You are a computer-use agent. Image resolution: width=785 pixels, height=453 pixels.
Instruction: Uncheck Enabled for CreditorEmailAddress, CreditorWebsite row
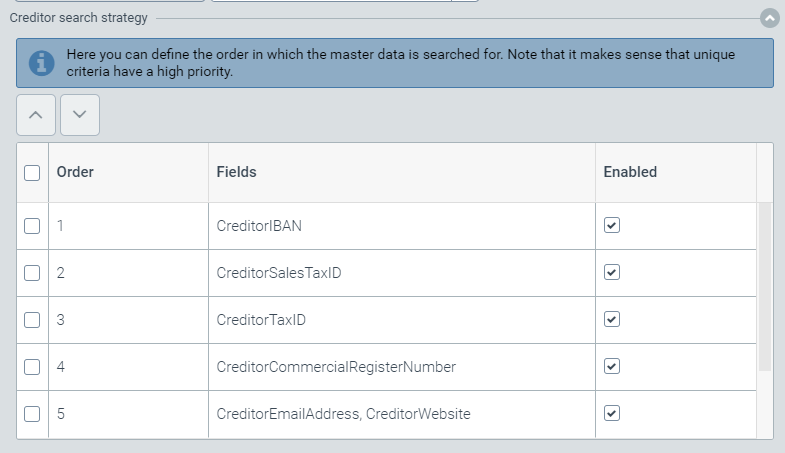612,413
